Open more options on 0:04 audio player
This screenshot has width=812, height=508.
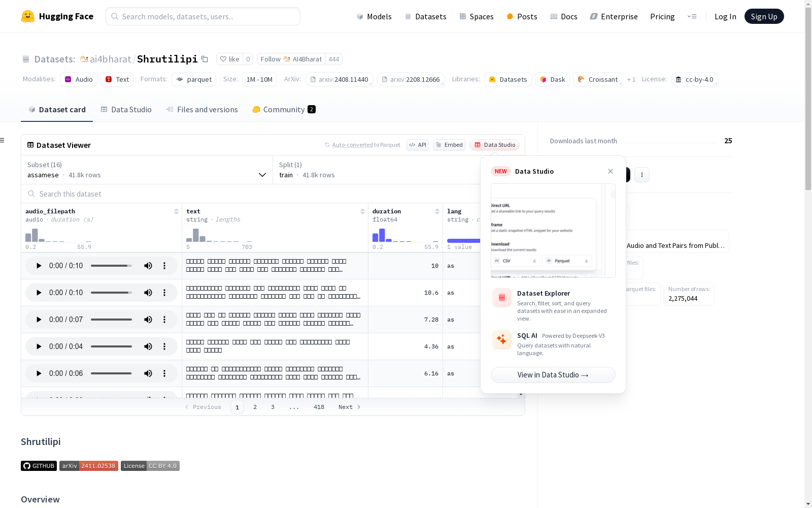pyautogui.click(x=164, y=346)
